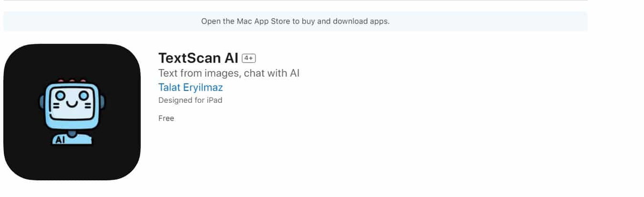Image resolution: width=644 pixels, height=197 pixels.
Task: Click the 4+ age rating badge
Action: [x=249, y=58]
